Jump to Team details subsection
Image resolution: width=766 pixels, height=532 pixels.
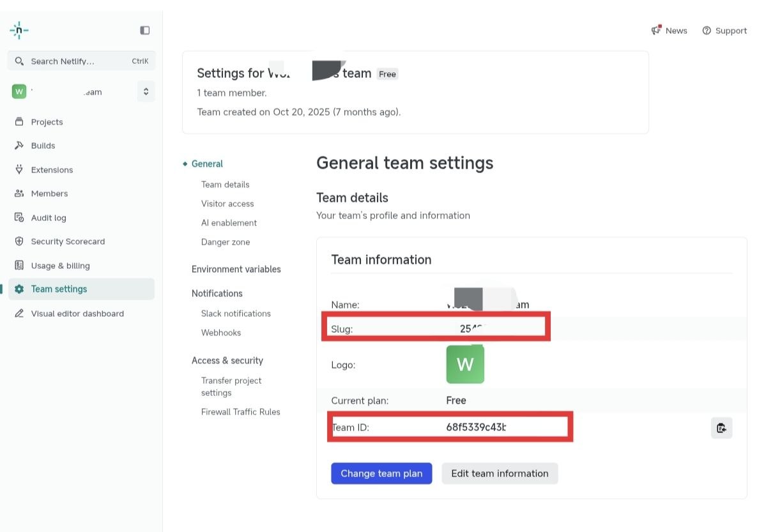pos(226,184)
